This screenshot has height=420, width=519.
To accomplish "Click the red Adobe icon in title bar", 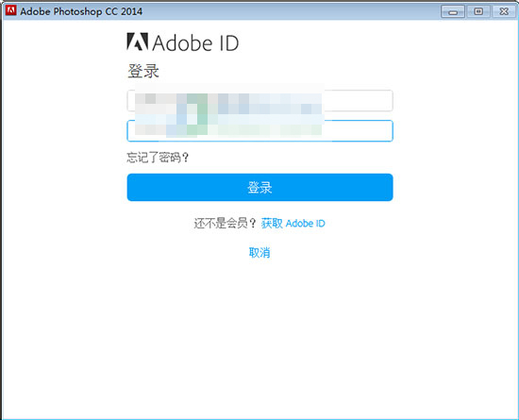I will pyautogui.click(x=11, y=10).
